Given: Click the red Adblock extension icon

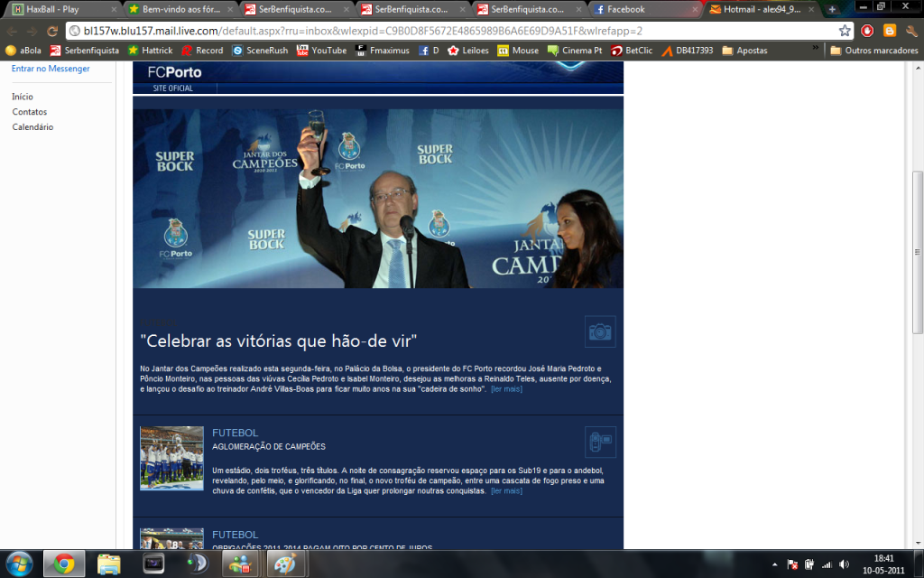Looking at the screenshot, I should click(868, 30).
